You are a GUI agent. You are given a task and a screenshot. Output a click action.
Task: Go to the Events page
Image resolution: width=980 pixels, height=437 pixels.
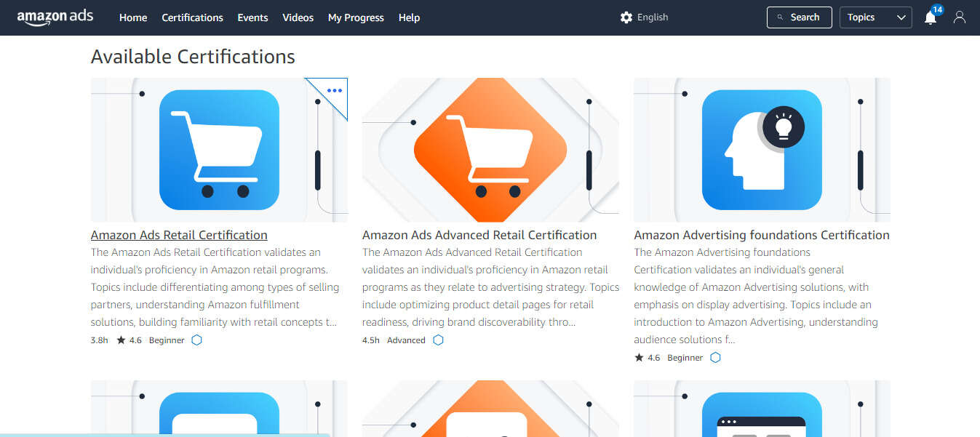point(252,17)
